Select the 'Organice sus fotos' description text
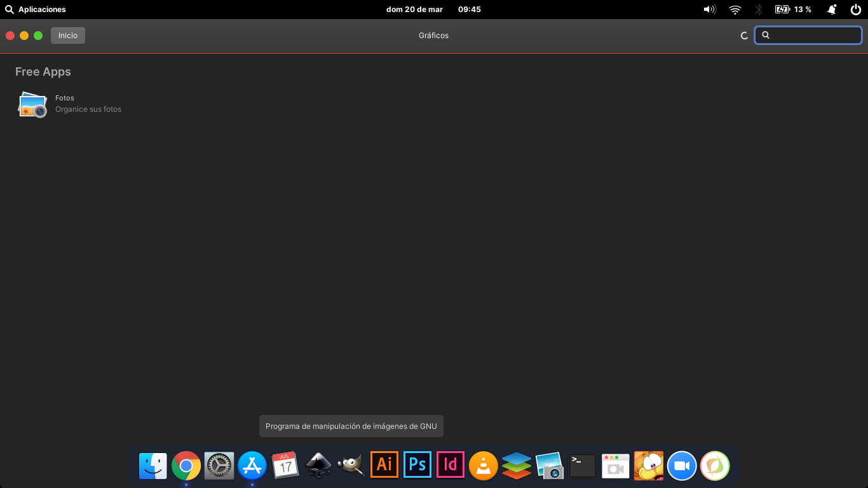The width and height of the screenshot is (868, 488). 88,109
